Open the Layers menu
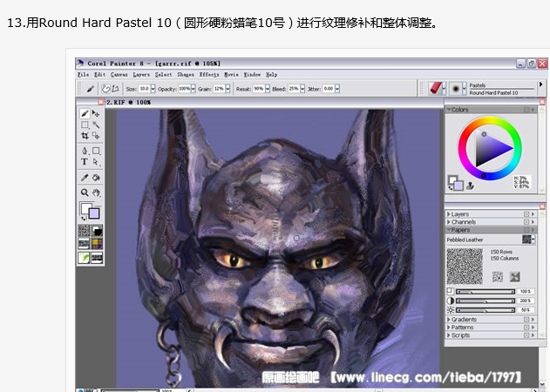Image resolution: width=550 pixels, height=392 pixels. coord(141,75)
